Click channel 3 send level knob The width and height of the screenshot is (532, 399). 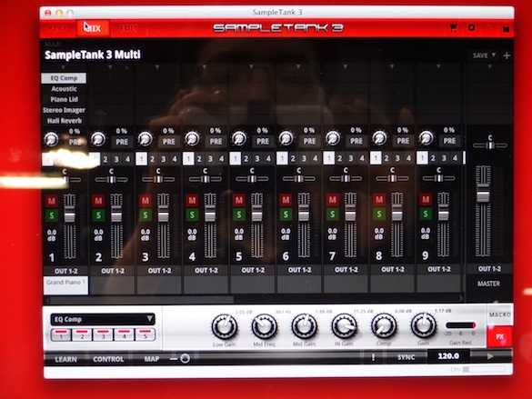click(x=145, y=139)
